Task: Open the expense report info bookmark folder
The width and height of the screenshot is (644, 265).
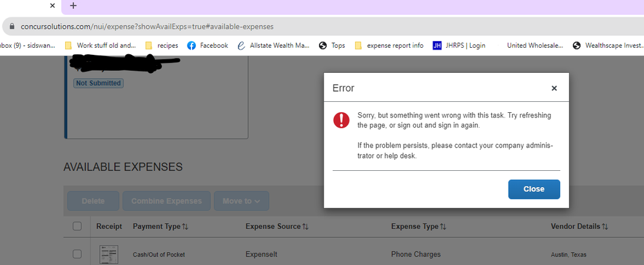Action: [389, 46]
